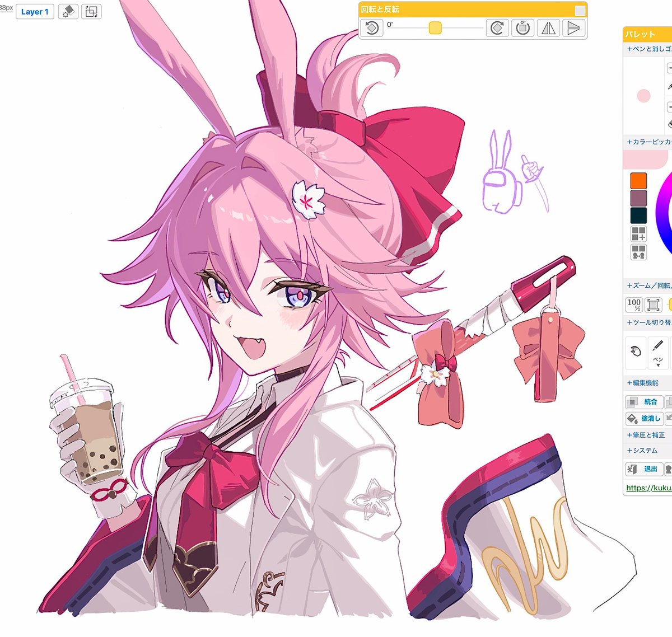Open the https://kuku link
This screenshot has height=637, width=672.
648,488
